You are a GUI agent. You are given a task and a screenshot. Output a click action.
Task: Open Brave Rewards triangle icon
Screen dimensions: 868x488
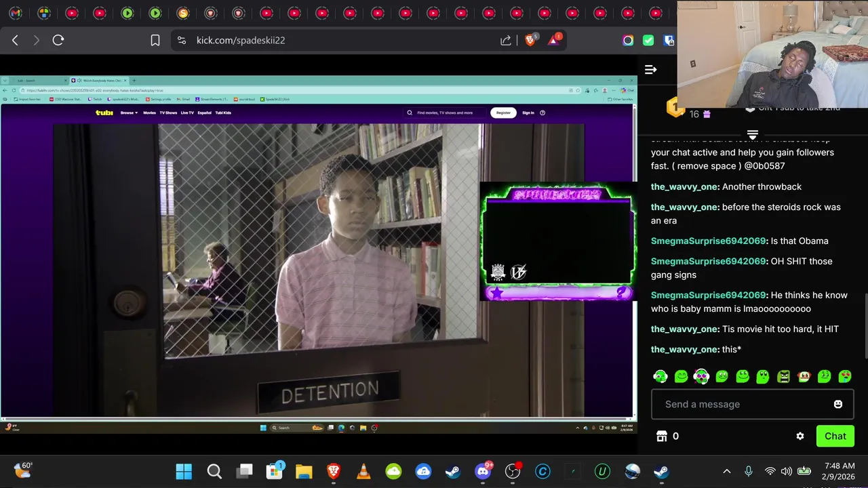point(554,40)
